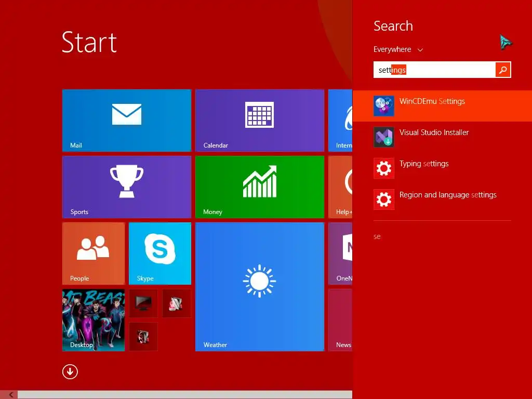This screenshot has height=399, width=532.
Task: Open Region and language settings result
Action: (443, 199)
